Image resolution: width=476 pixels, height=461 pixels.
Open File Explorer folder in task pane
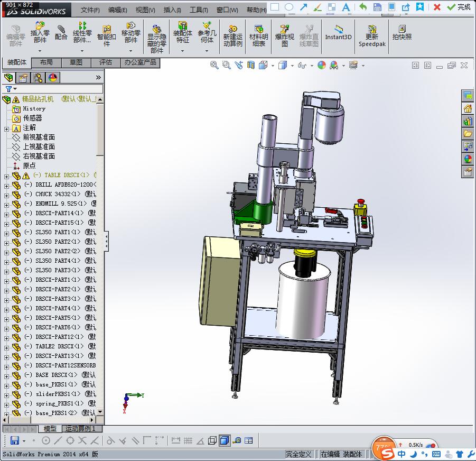[468, 134]
